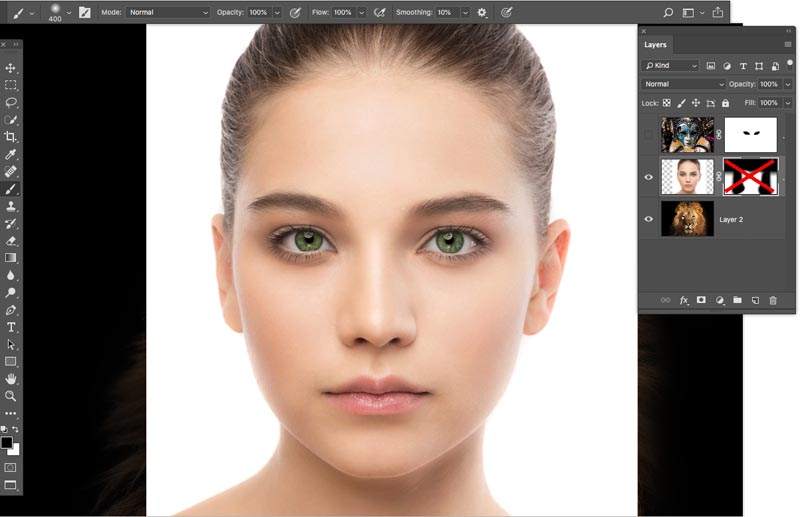The image size is (800, 517).
Task: Select the Brush tool in toolbar
Action: (x=10, y=189)
